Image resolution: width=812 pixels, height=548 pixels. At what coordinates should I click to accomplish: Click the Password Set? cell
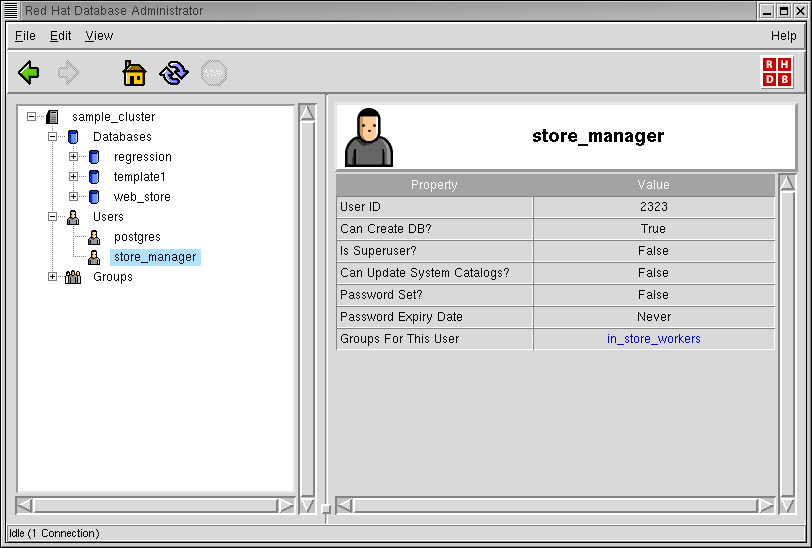tap(435, 295)
